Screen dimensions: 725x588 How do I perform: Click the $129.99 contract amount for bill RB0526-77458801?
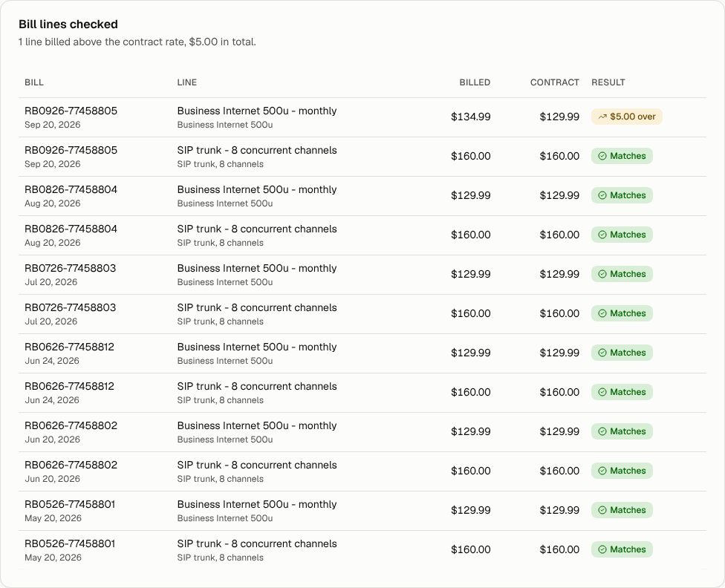(x=559, y=510)
